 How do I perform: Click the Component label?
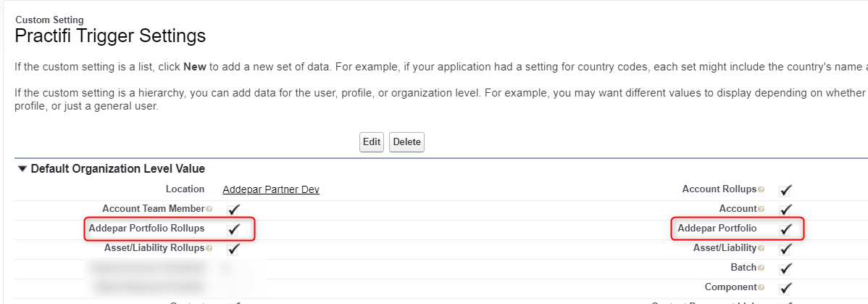[x=731, y=287]
